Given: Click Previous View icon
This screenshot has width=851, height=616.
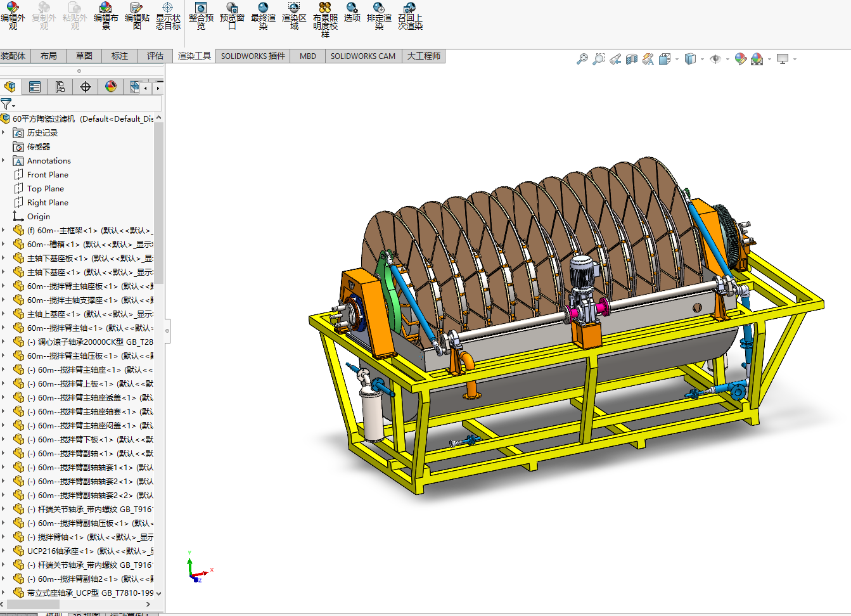Looking at the screenshot, I should click(x=615, y=59).
